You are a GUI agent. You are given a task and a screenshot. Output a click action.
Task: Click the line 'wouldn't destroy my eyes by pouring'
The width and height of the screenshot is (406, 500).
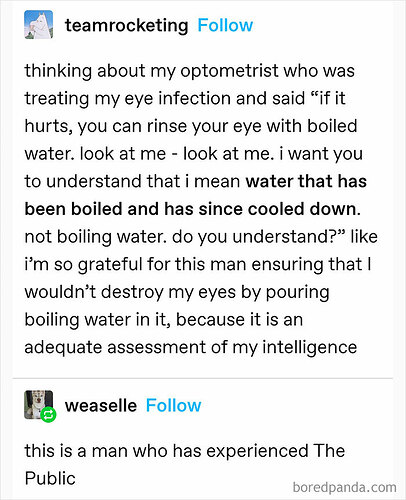coord(177,292)
